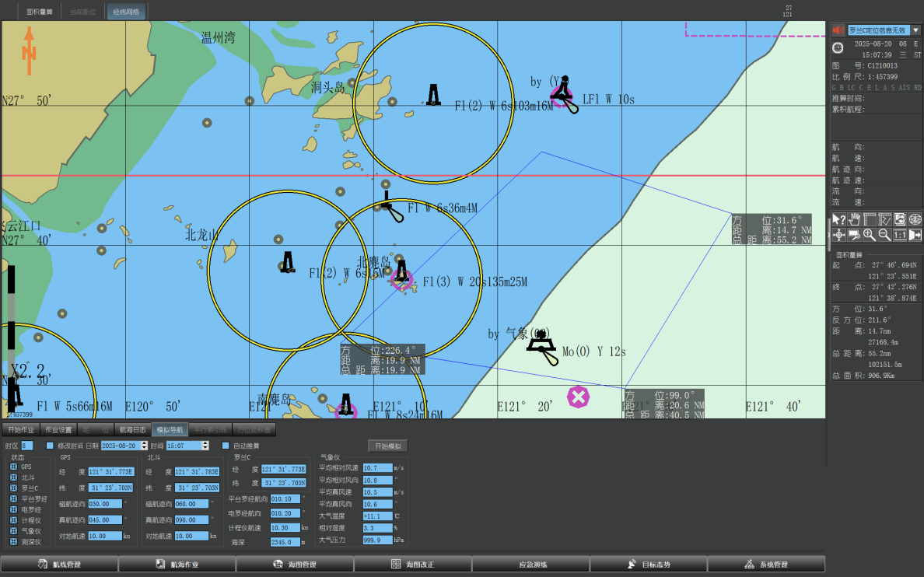Activate the hand pan tool

[x=854, y=219]
